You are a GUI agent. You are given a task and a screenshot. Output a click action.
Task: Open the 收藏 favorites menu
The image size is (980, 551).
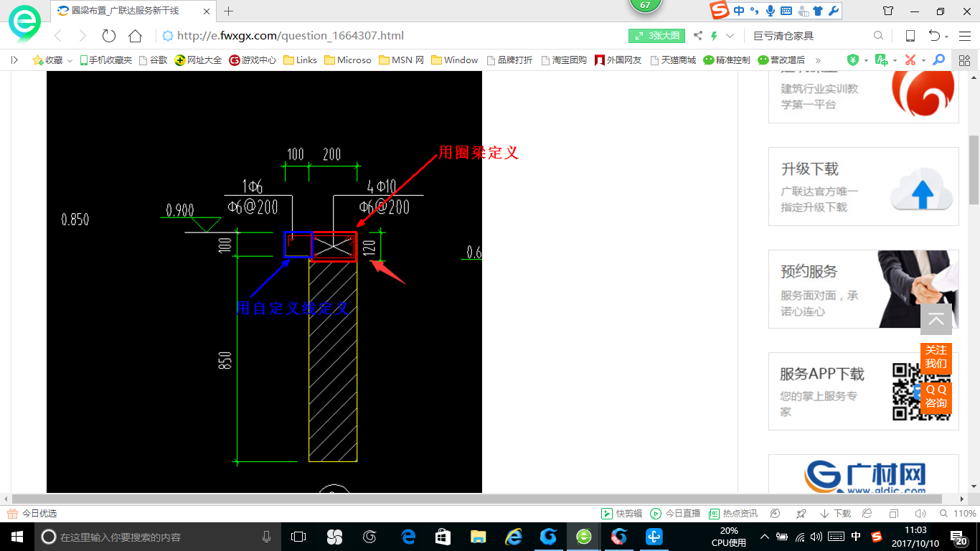click(47, 60)
